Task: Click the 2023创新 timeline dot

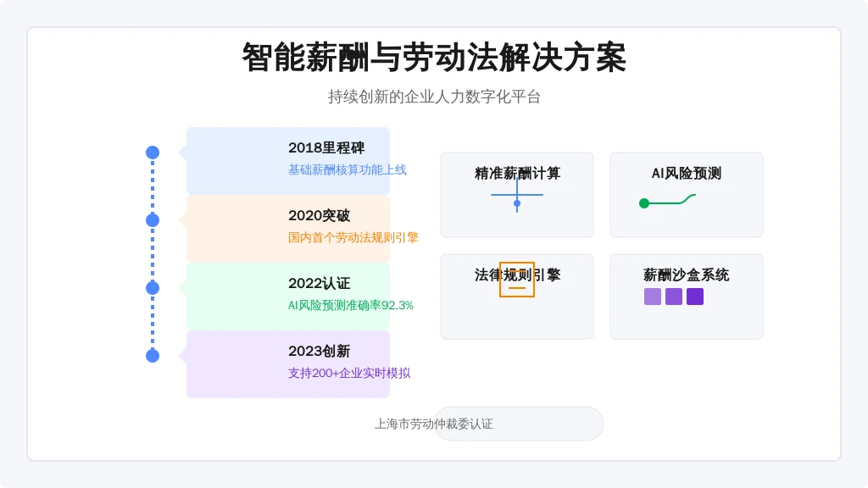Action: [x=153, y=356]
